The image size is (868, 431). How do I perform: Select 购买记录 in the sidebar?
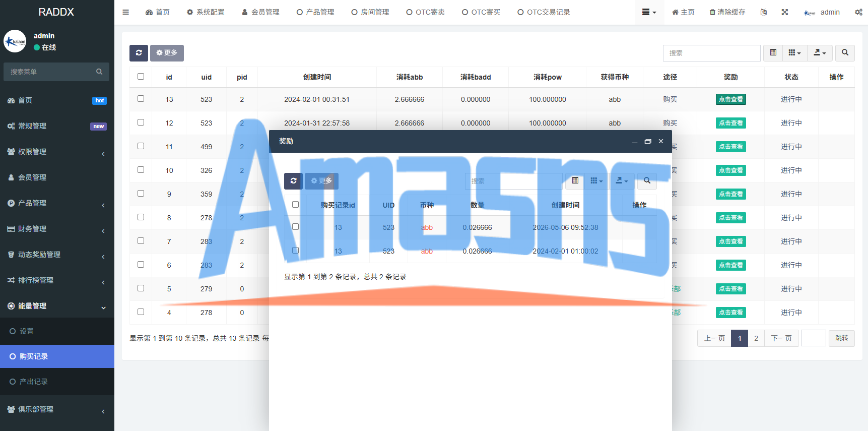57,356
